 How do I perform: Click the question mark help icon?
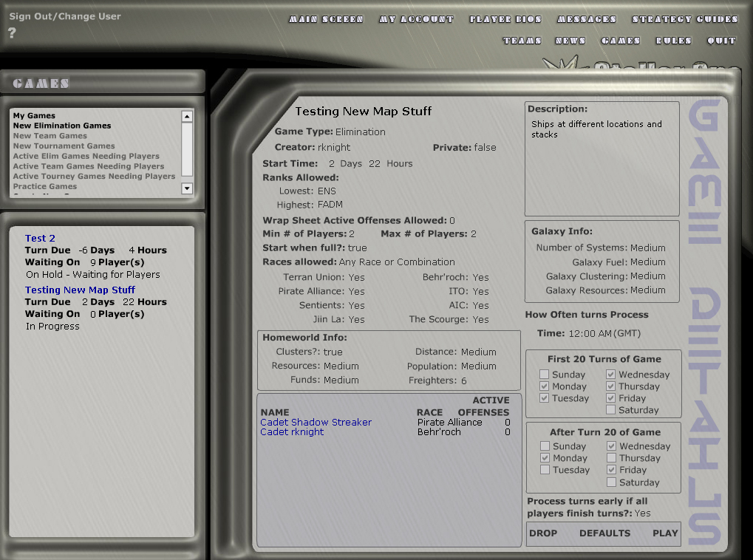tap(12, 33)
